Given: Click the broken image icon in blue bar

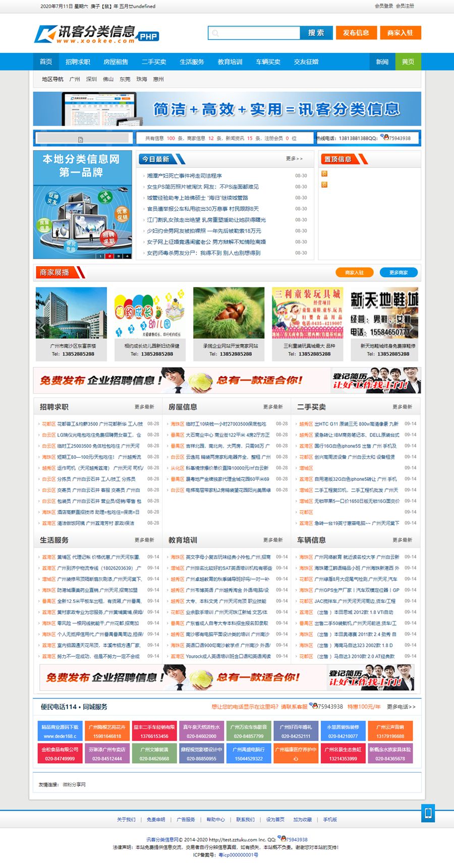Looking at the screenshot, I should tap(80, 139).
